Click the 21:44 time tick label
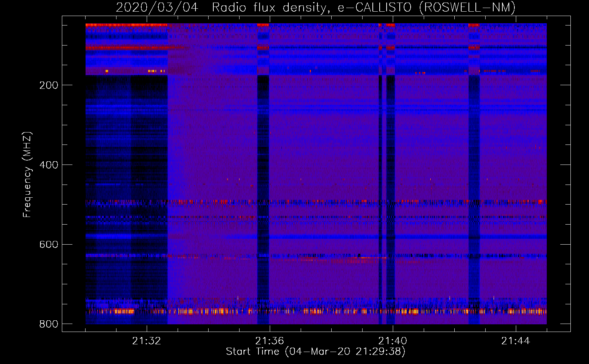The image size is (589, 364). (x=515, y=341)
